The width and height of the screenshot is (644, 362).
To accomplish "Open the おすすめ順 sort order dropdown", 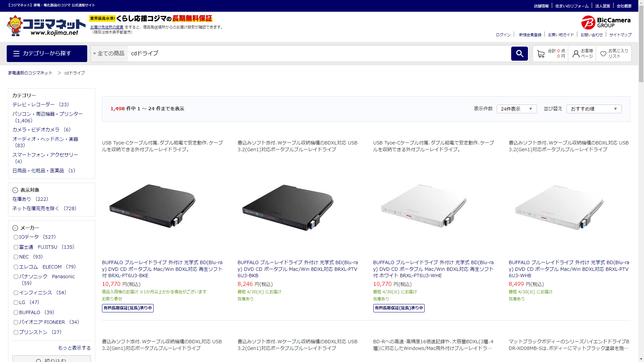I will (x=593, y=109).
